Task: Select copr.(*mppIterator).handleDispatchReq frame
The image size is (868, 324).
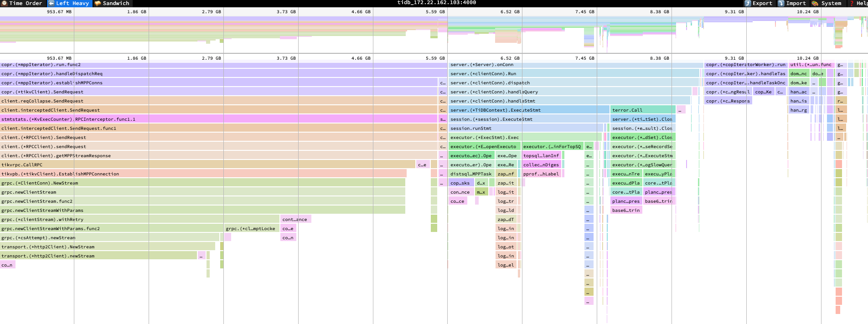Action: pos(223,73)
